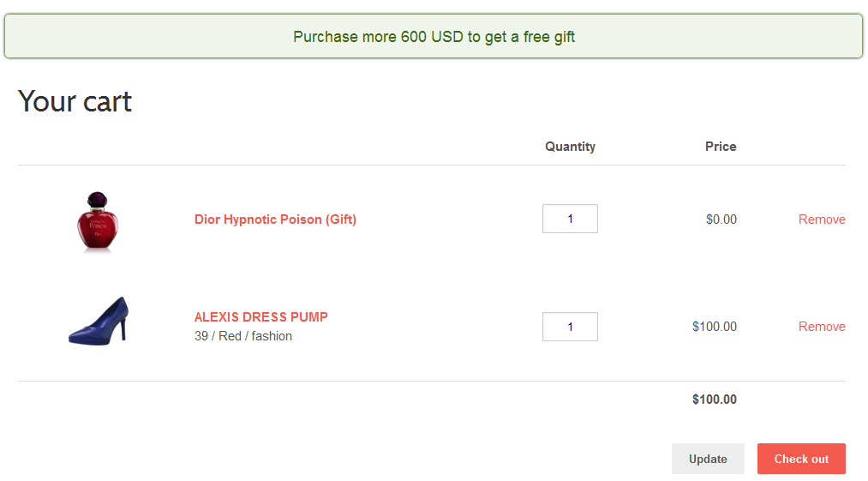868x481 pixels.
Task: Click the 'Your cart' page heading
Action: [x=75, y=101]
